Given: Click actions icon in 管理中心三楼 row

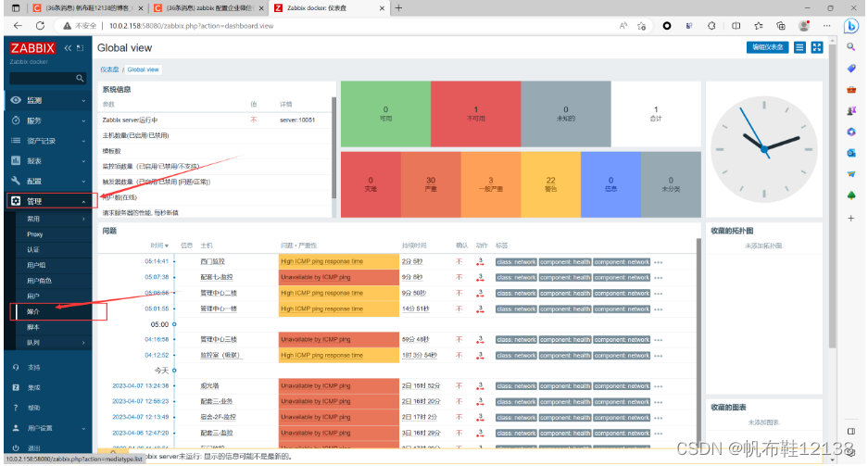Looking at the screenshot, I should pyautogui.click(x=480, y=339).
